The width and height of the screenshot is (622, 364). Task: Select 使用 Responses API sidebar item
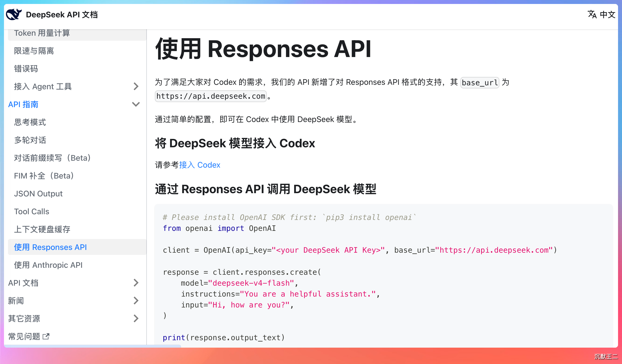pyautogui.click(x=77, y=247)
